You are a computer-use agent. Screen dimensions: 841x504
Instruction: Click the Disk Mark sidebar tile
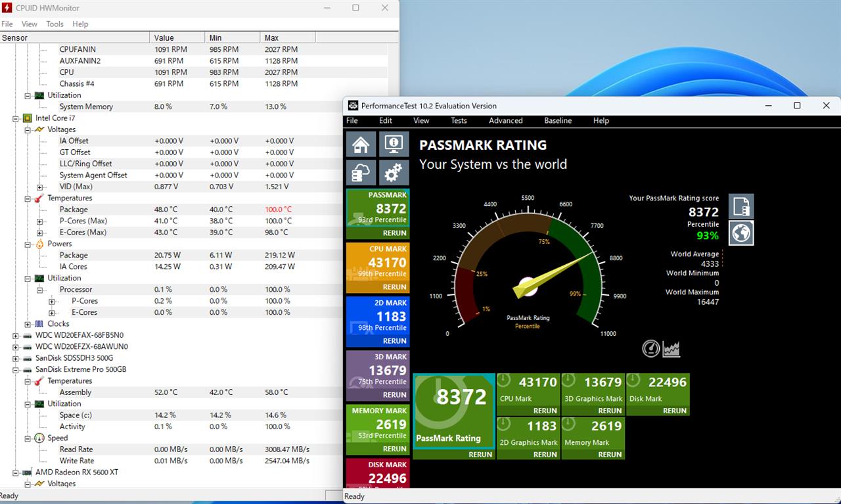click(x=378, y=472)
